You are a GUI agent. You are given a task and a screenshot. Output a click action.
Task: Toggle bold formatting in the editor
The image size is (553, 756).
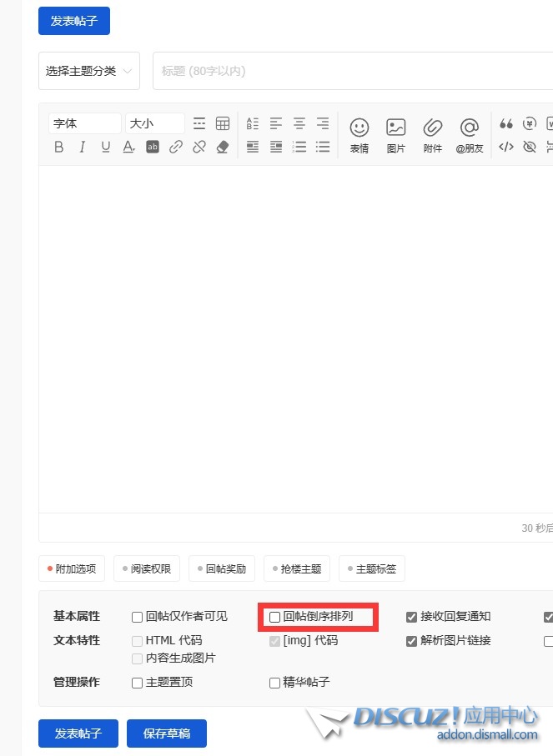59,147
